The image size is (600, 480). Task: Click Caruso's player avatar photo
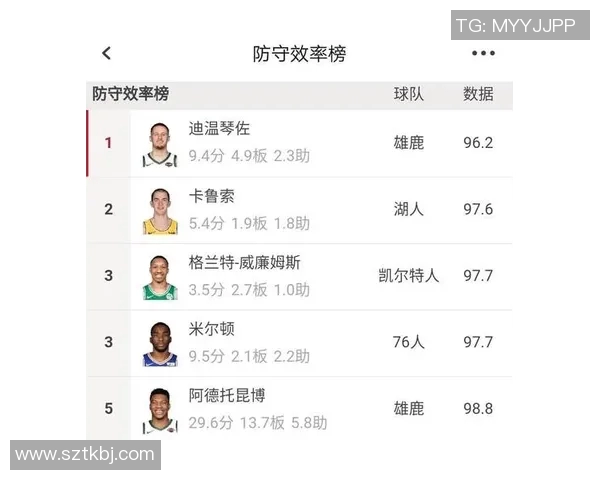coord(159,210)
